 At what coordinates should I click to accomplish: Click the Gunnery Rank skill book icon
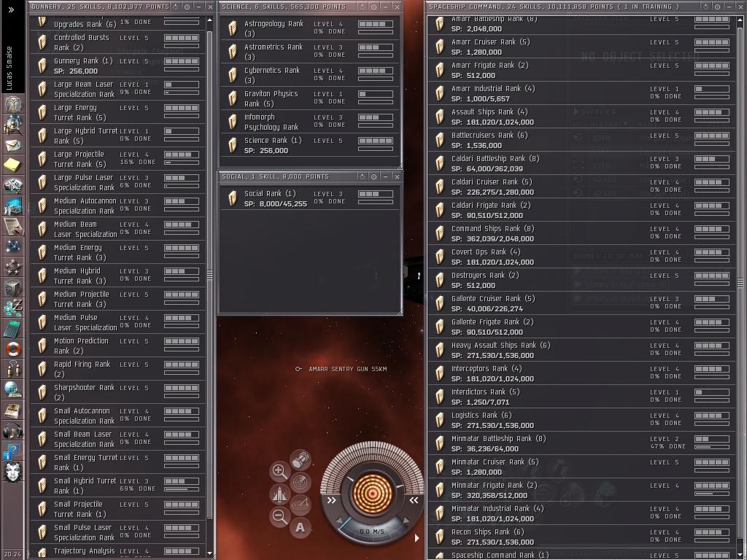click(42, 66)
